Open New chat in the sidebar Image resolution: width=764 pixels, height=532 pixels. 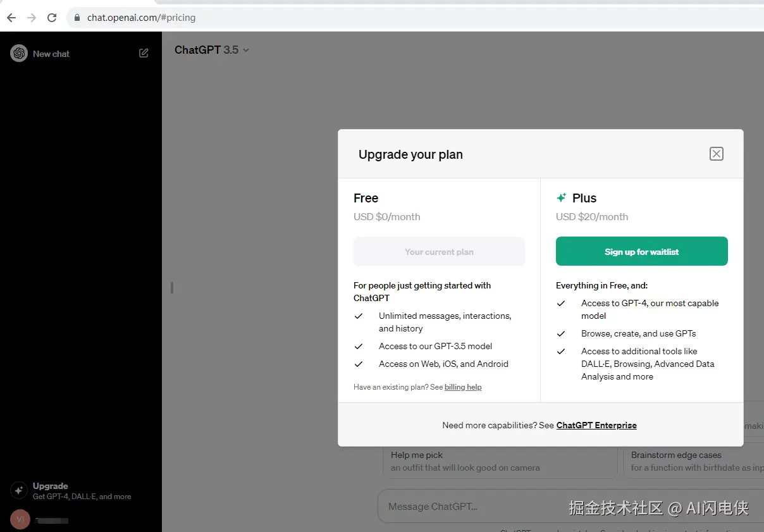pyautogui.click(x=51, y=54)
